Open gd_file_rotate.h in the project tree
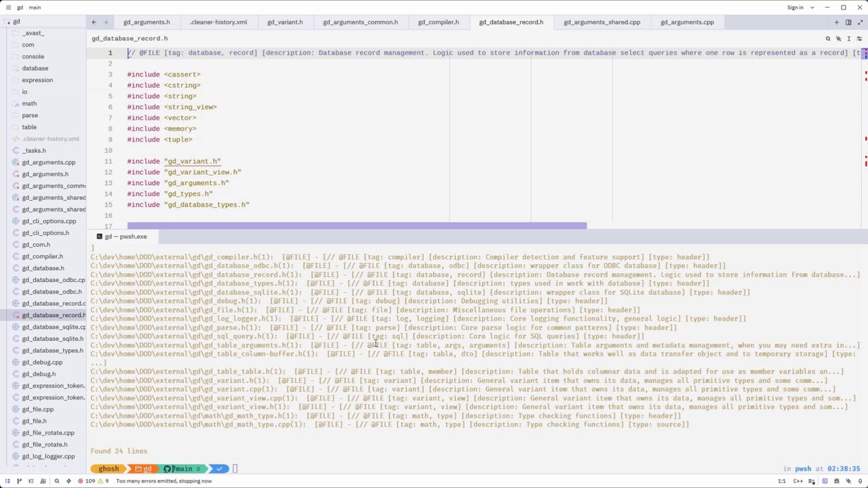868x488 pixels. [x=43, y=445]
